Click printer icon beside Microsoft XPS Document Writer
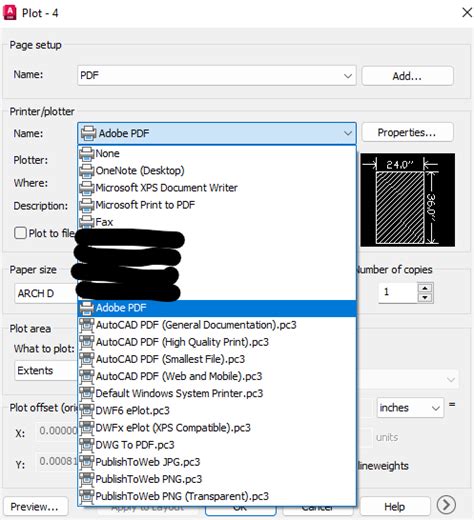 [x=87, y=188]
